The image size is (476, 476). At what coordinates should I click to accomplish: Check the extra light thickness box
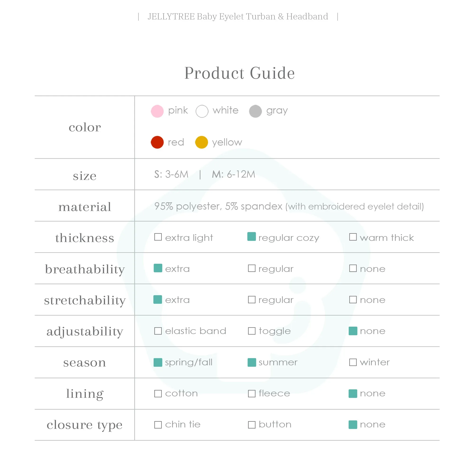[x=158, y=237]
